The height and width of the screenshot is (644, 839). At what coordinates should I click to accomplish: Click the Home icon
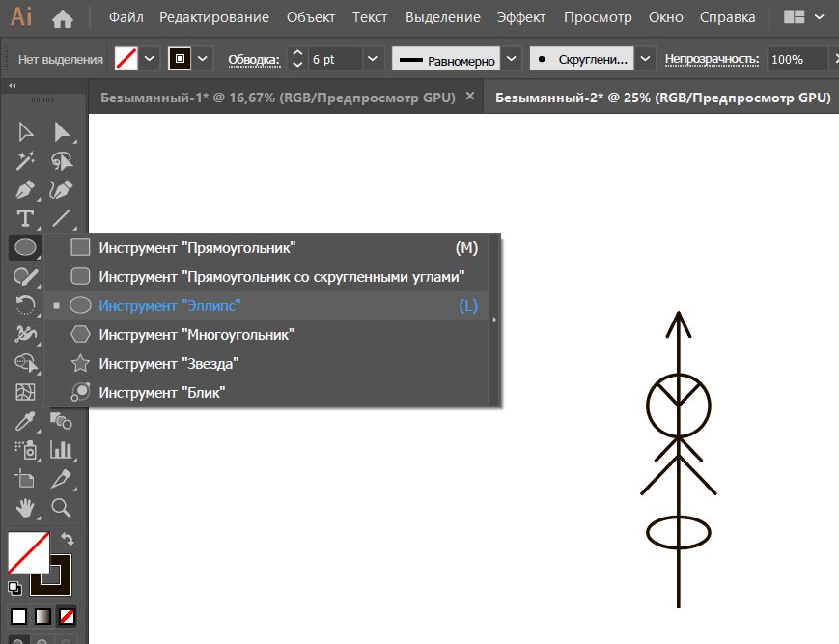(x=63, y=18)
